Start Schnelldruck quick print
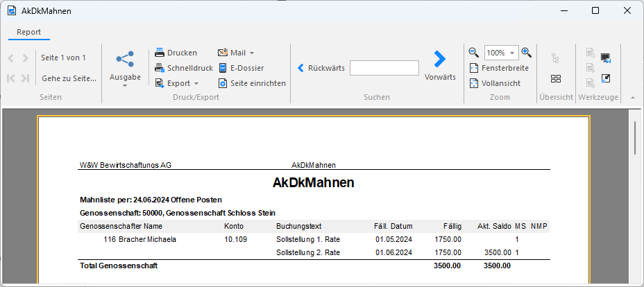 [x=184, y=68]
